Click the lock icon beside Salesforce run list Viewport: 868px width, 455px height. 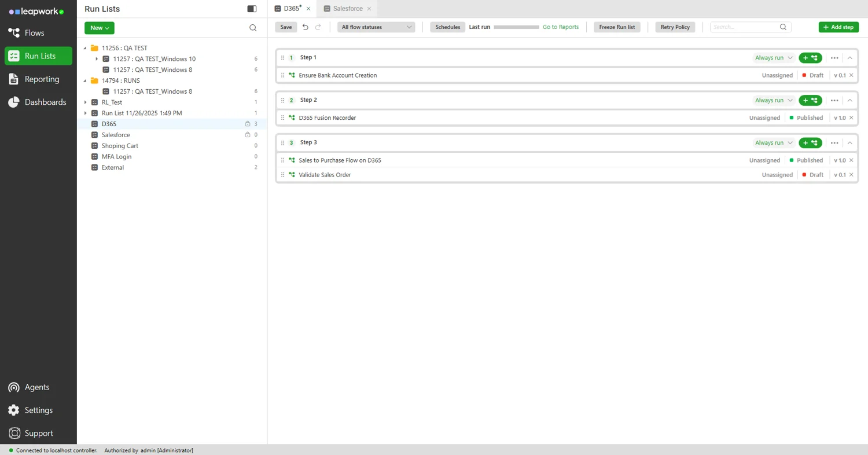(248, 135)
